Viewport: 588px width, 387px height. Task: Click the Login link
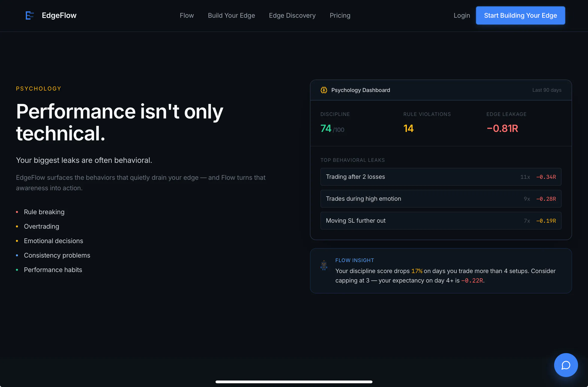click(462, 15)
